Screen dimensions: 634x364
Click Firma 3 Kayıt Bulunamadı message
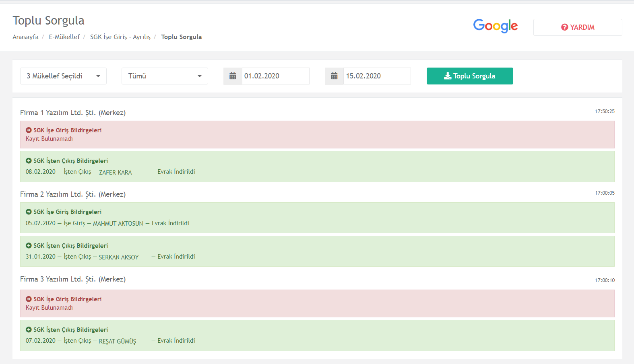49,308
